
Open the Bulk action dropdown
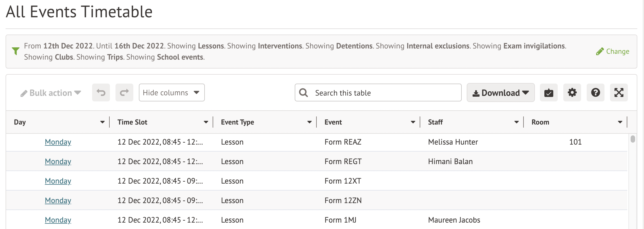point(51,93)
